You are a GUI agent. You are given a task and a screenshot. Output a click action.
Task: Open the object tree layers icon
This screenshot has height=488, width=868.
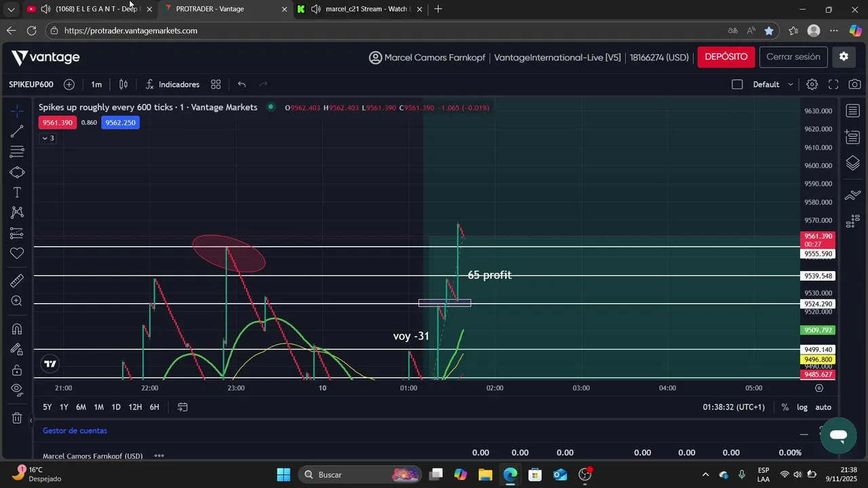[x=853, y=163]
